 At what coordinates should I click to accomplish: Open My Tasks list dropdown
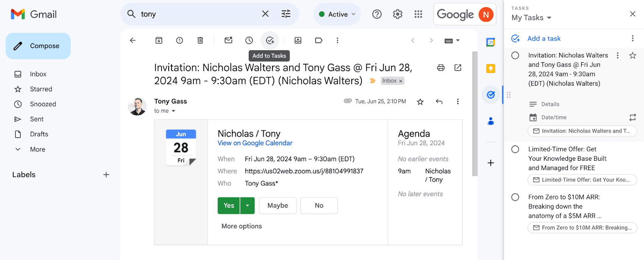(531, 18)
